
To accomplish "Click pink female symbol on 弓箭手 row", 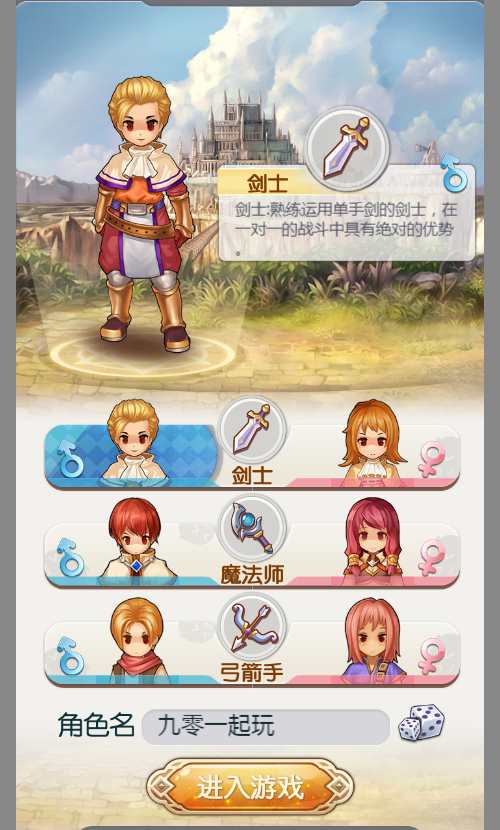I will (432, 655).
